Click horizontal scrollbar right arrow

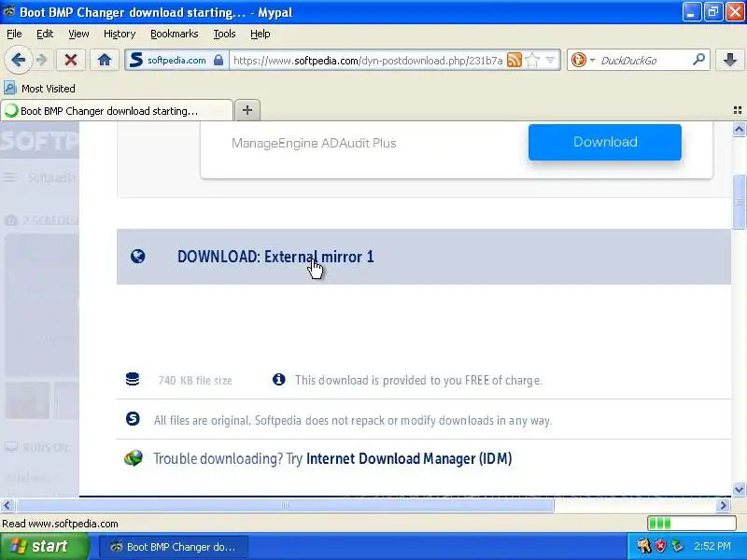724,505
